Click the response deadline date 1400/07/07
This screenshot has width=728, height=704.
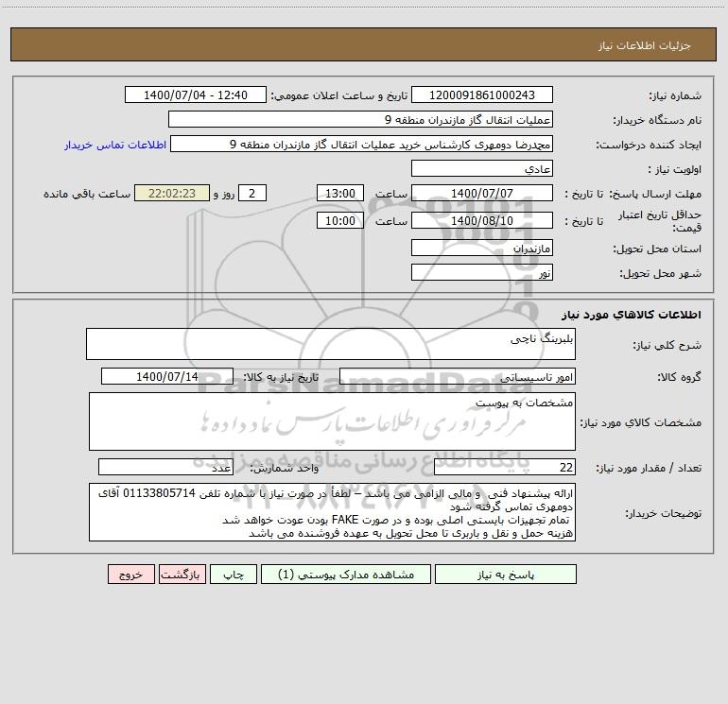click(482, 194)
